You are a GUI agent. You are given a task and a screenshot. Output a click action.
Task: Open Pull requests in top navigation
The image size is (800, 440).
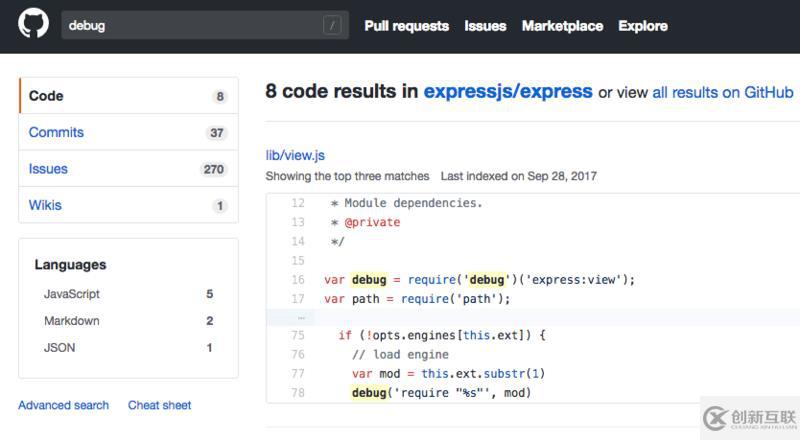pos(406,26)
